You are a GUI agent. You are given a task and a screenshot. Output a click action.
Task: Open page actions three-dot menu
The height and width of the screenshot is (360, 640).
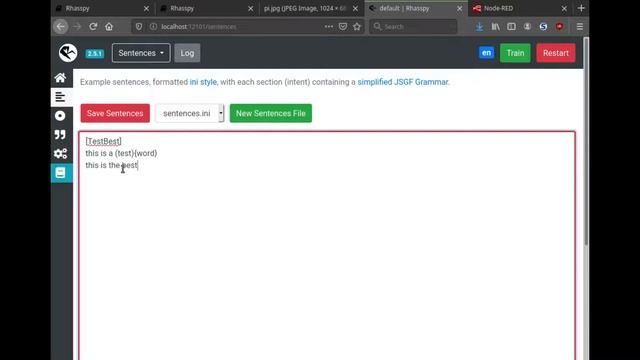tap(329, 27)
